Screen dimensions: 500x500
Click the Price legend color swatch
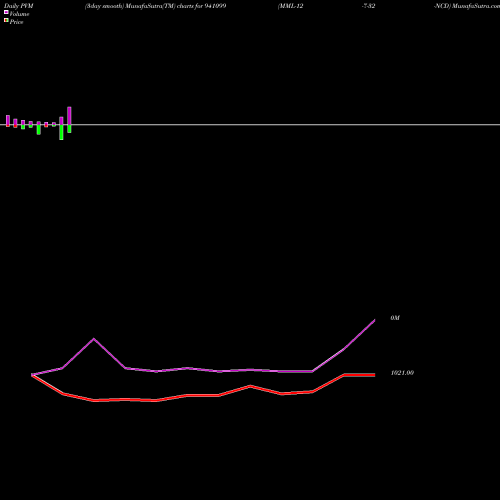6,20
